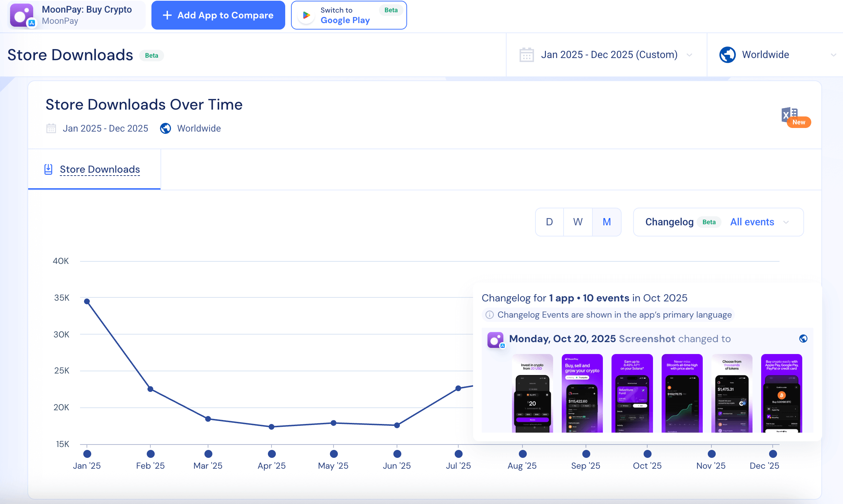Click the MoonPay icon in changelog event
The image size is (843, 504).
(x=496, y=340)
